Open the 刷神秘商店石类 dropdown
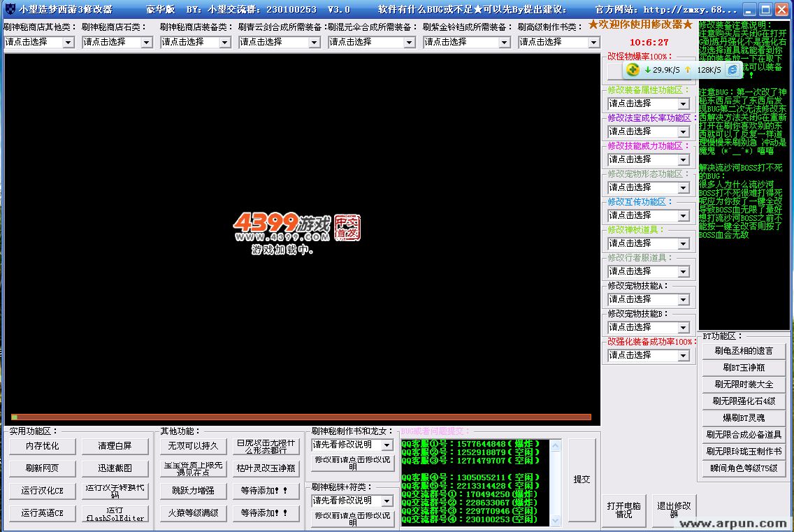Image resolution: width=794 pixels, height=532 pixels. (117, 42)
